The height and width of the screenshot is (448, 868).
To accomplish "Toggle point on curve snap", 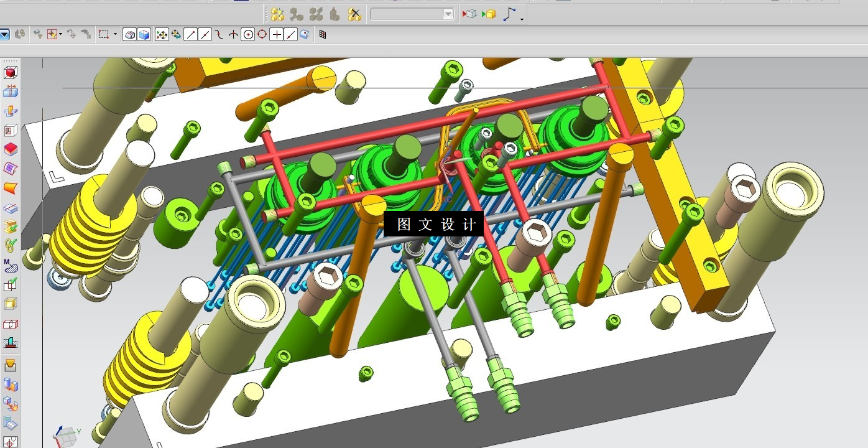I will point(291,35).
